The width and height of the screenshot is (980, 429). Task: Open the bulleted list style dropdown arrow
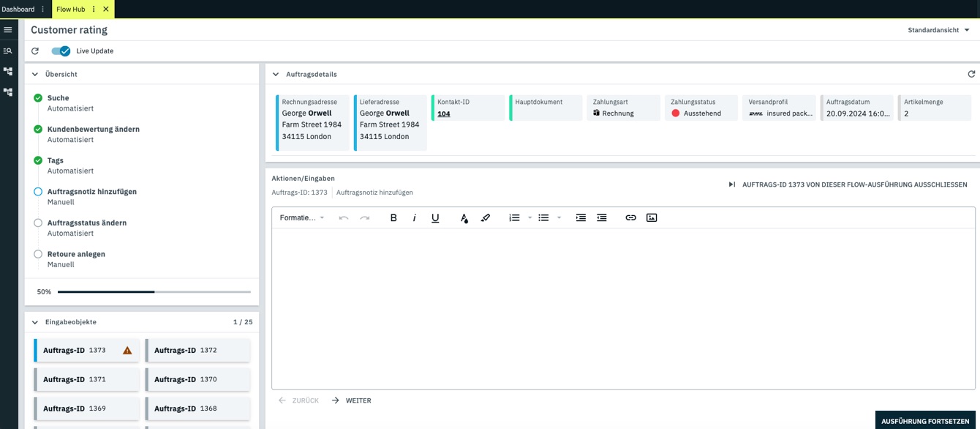pos(559,217)
